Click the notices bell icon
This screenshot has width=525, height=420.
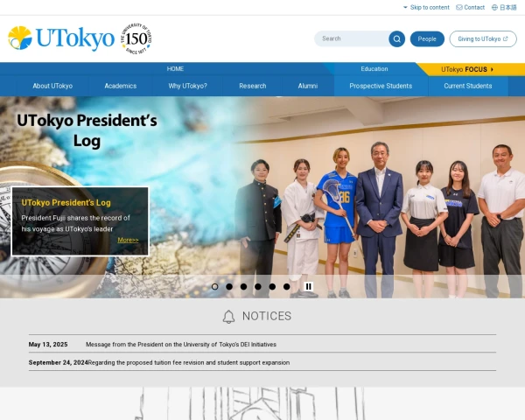pos(228,317)
